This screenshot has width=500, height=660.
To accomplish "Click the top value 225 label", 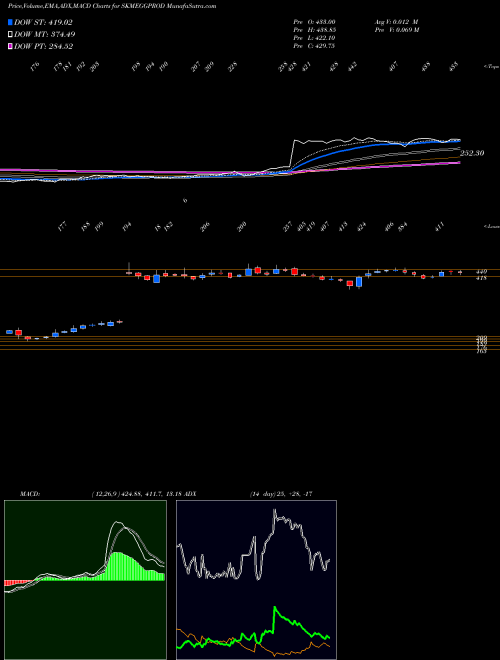I will click(233, 67).
